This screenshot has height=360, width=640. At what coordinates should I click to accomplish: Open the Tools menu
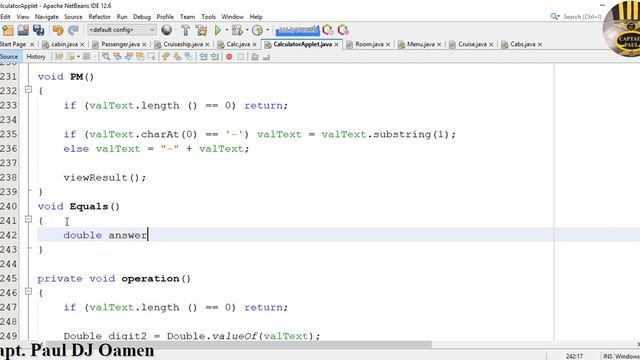(x=208, y=17)
